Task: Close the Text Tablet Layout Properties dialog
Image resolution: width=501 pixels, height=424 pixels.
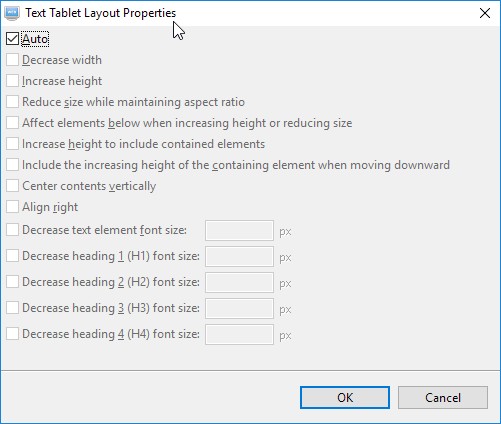Action: tap(485, 13)
